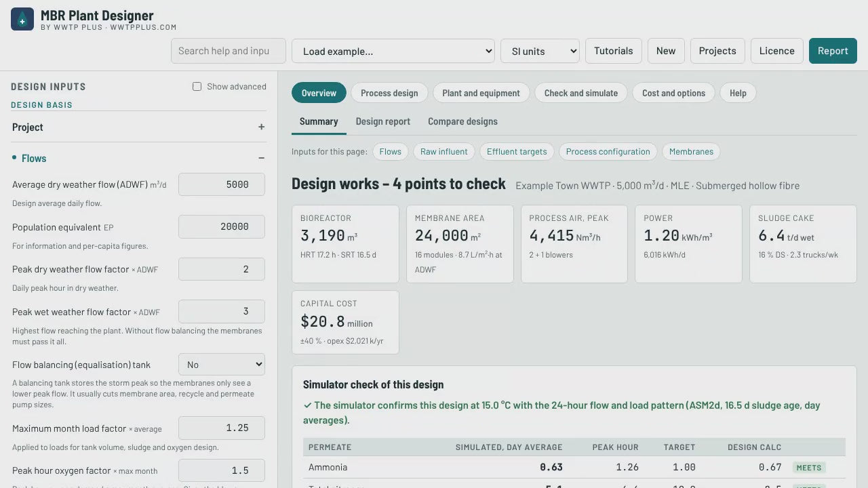Viewport: 868px width, 488px height.
Task: Click the Bioreactor 3,190 m³ card
Action: click(x=345, y=244)
